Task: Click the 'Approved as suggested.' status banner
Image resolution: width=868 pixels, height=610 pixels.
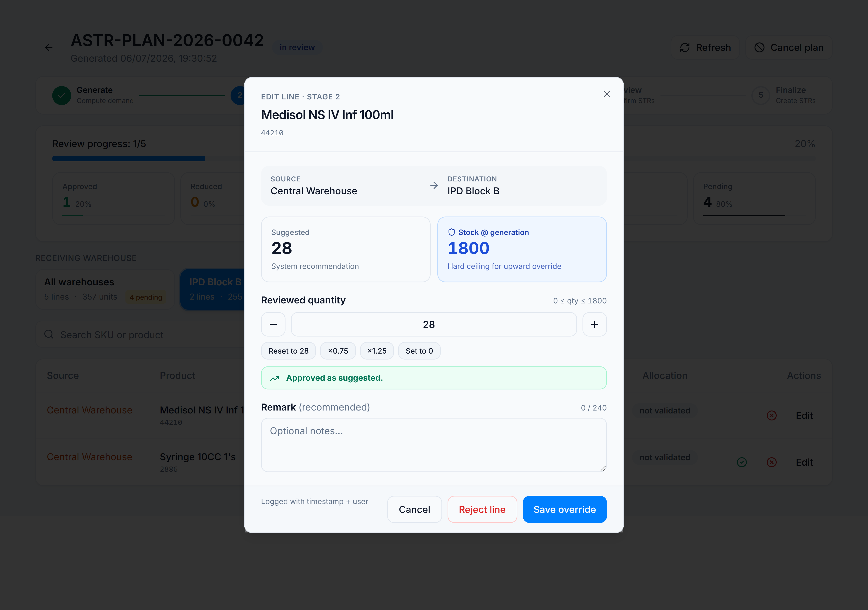Action: pyautogui.click(x=434, y=378)
